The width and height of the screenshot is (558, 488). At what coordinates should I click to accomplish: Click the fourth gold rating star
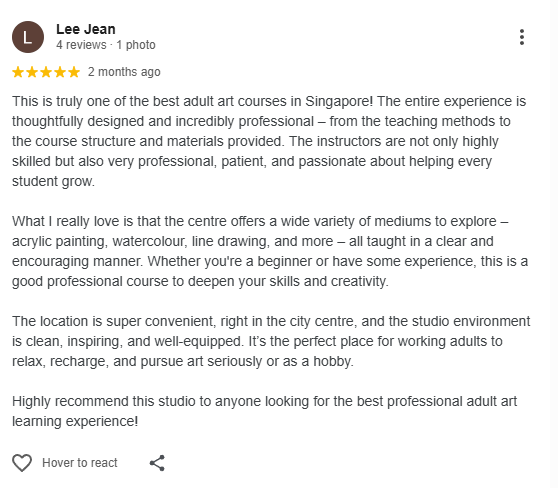[60, 72]
